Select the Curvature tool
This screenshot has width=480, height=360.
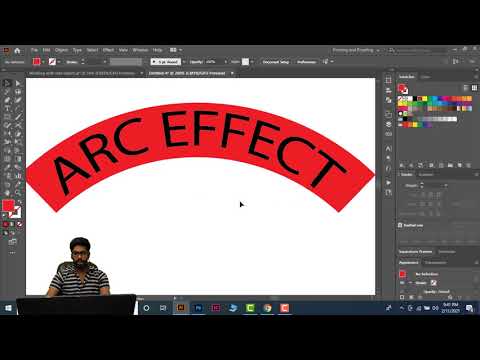tap(18, 100)
